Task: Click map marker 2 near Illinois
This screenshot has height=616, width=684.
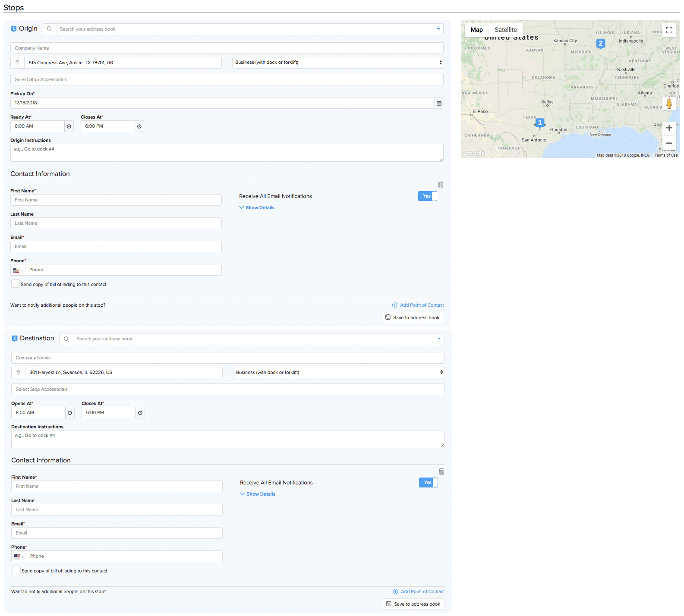Action: 601,44
